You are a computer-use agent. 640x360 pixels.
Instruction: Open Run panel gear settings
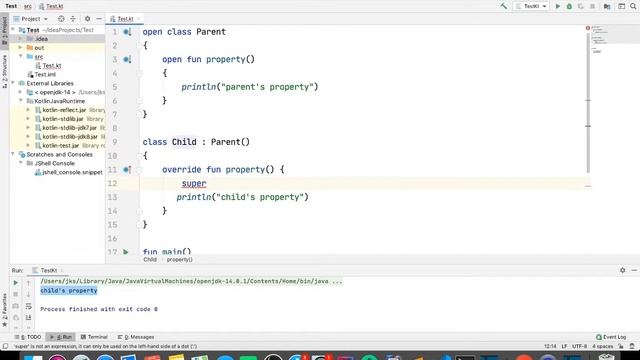point(622,270)
